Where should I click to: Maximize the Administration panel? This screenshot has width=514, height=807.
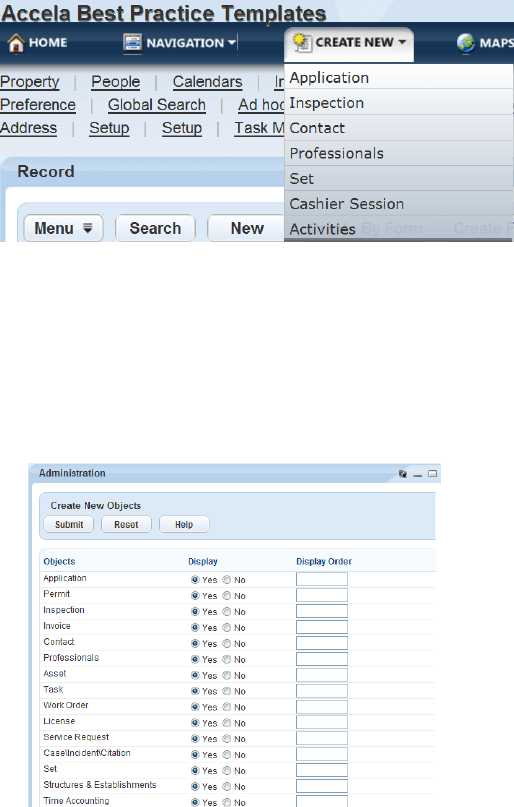(x=433, y=473)
